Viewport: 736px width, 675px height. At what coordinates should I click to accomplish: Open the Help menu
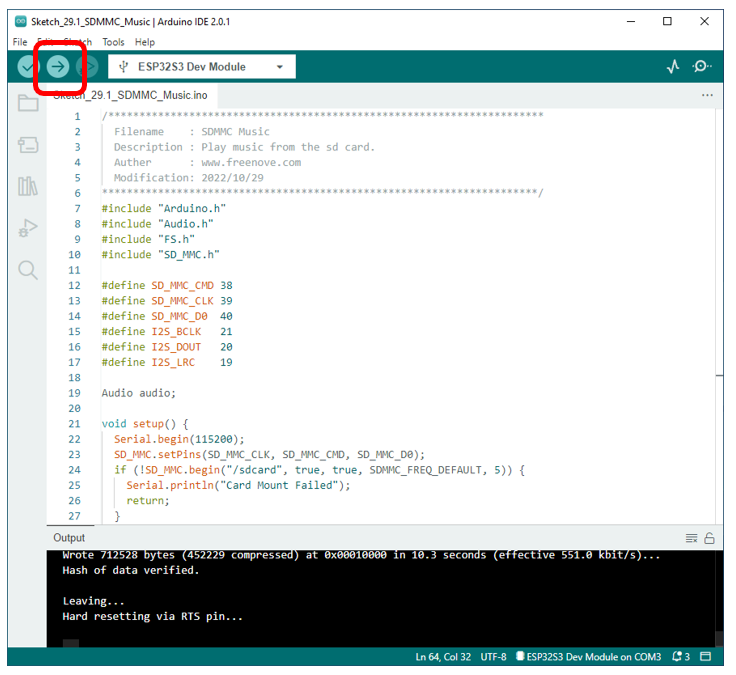pos(145,42)
